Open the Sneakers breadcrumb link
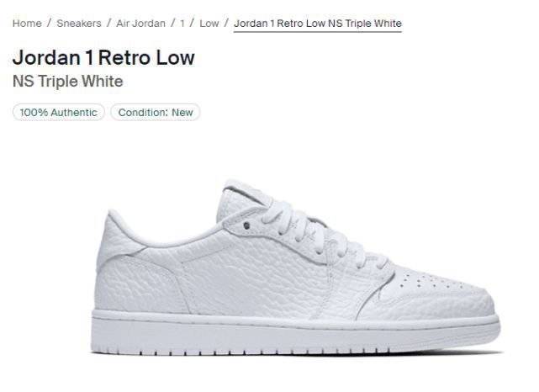 78,23
